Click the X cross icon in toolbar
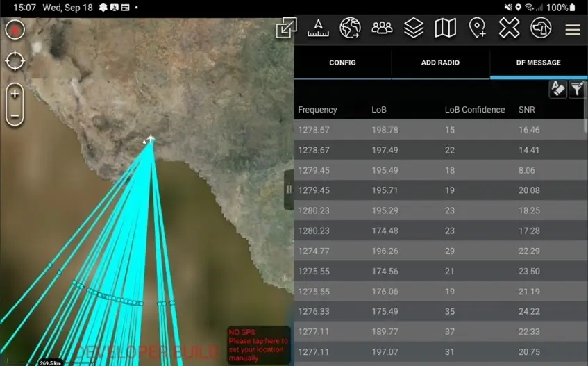Screen dimensions: 588x366 click(x=509, y=28)
